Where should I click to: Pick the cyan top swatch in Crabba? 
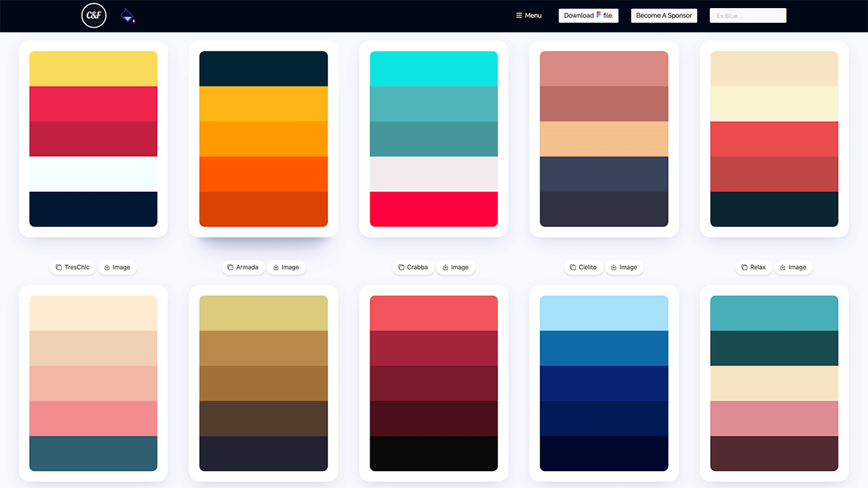click(434, 69)
